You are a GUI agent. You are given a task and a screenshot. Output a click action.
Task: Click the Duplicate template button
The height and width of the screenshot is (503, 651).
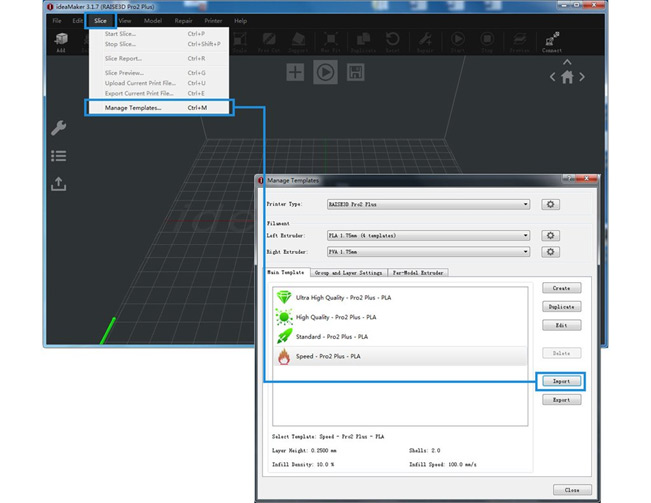(x=561, y=307)
